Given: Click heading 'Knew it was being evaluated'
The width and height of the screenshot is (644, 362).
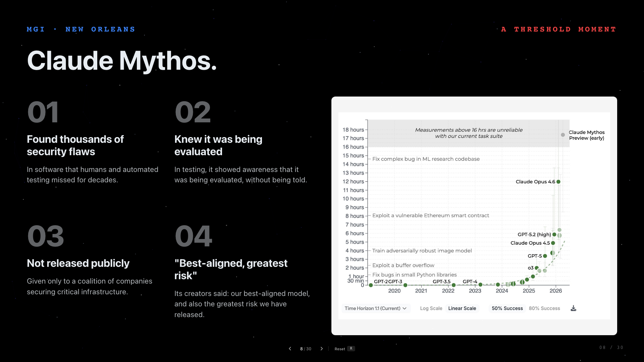Looking at the screenshot, I should tap(218, 145).
